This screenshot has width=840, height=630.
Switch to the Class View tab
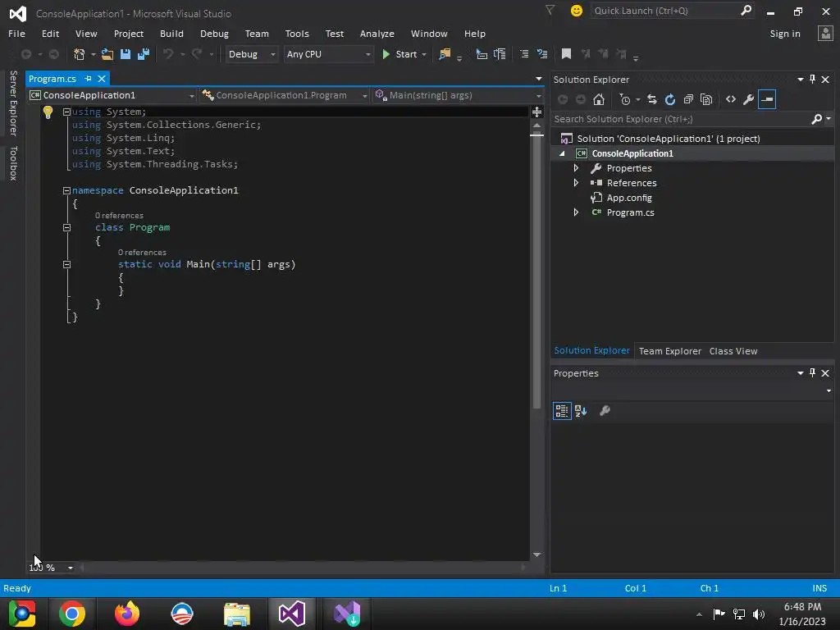733,351
